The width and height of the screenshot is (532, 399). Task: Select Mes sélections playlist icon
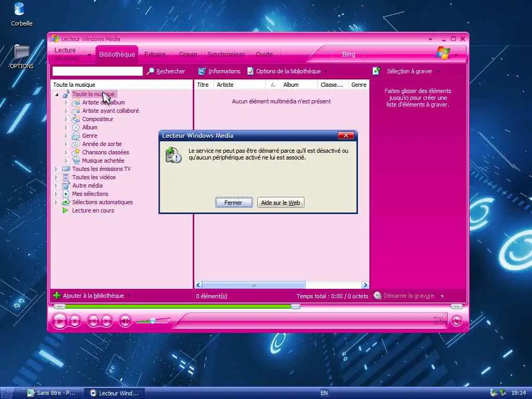pyautogui.click(x=66, y=194)
